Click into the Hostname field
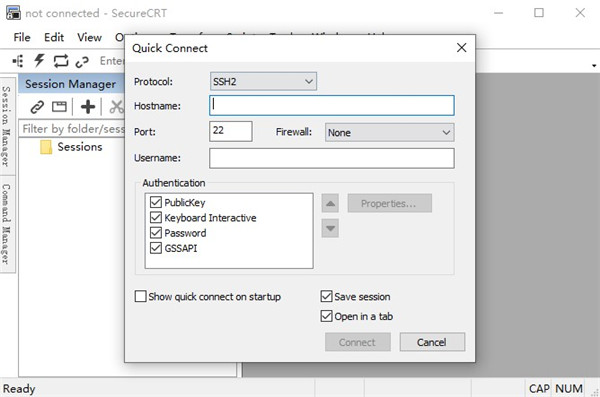The height and width of the screenshot is (397, 600). point(332,106)
